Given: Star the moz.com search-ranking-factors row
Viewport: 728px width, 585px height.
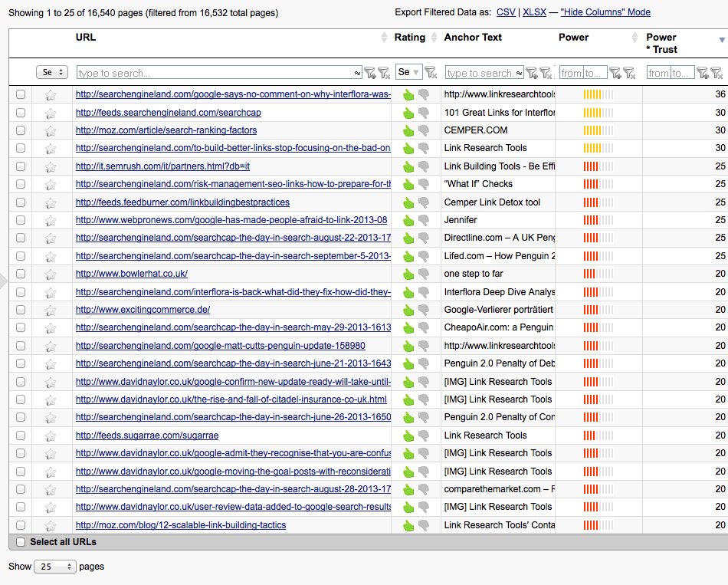Looking at the screenshot, I should point(50,131).
